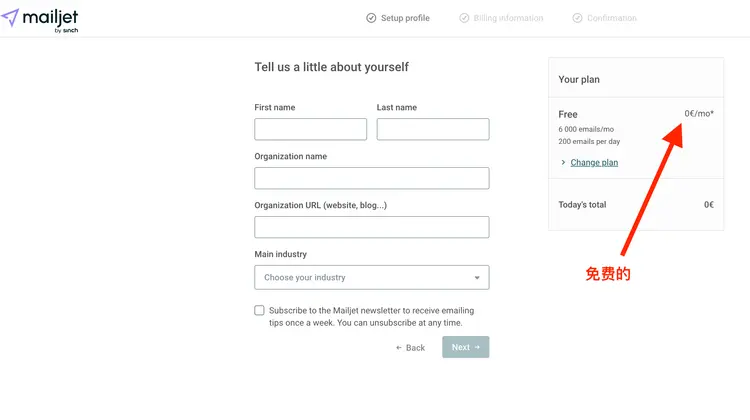The width and height of the screenshot is (750, 420).
Task: Click the Mailjet paper plane logo icon
Action: coord(10,17)
